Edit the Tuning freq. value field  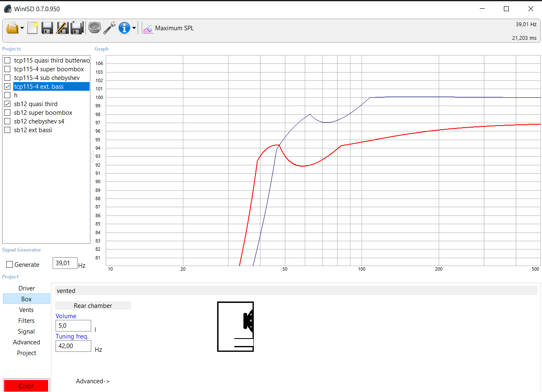coord(73,346)
